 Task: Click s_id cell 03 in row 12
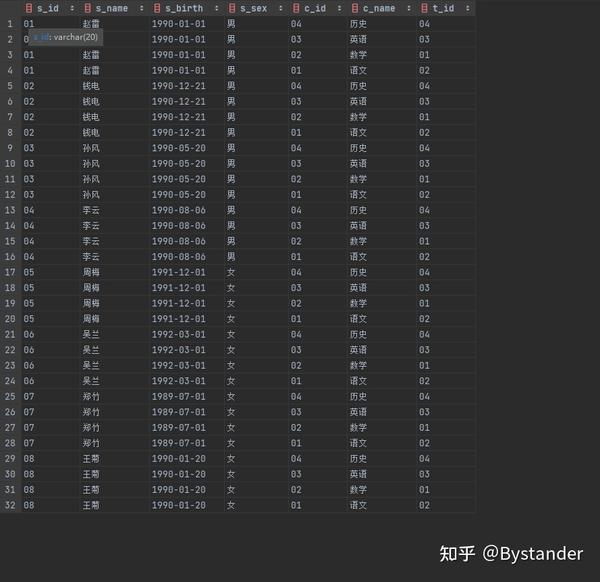tap(29, 195)
